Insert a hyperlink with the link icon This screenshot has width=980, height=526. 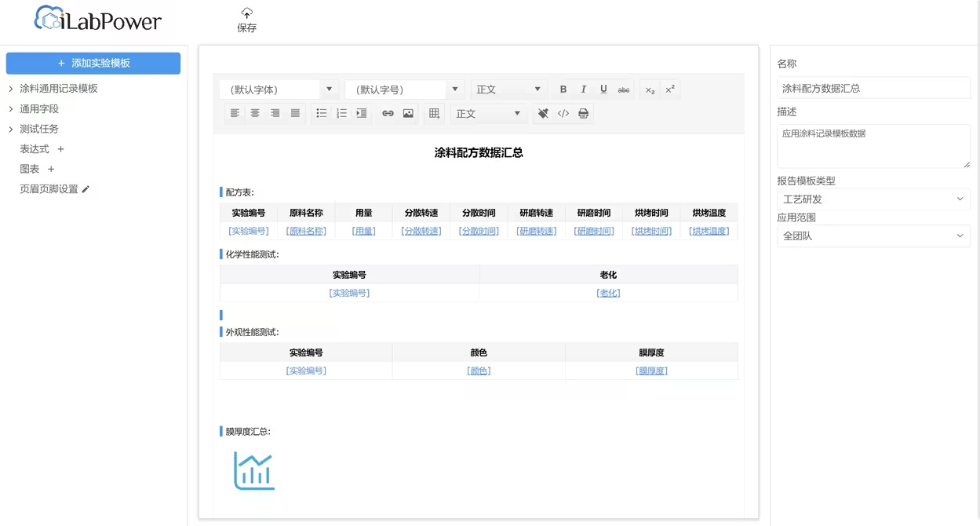click(x=388, y=113)
